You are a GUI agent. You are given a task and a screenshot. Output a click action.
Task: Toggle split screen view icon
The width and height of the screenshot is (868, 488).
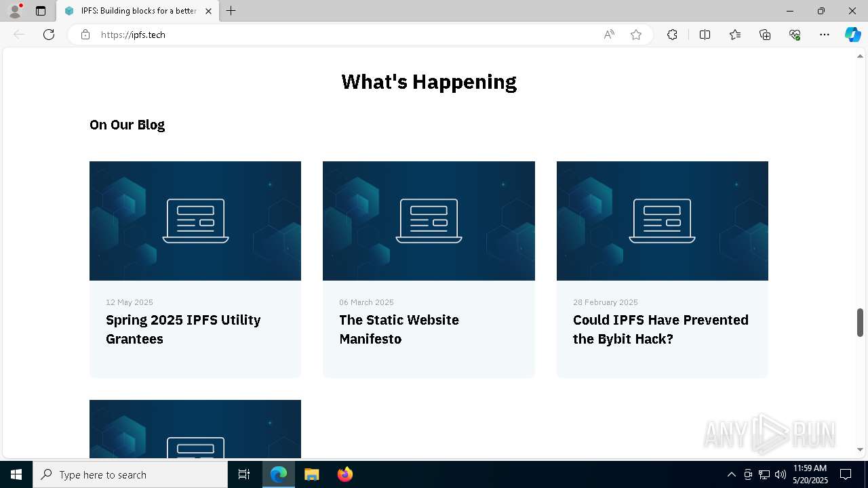pyautogui.click(x=705, y=35)
